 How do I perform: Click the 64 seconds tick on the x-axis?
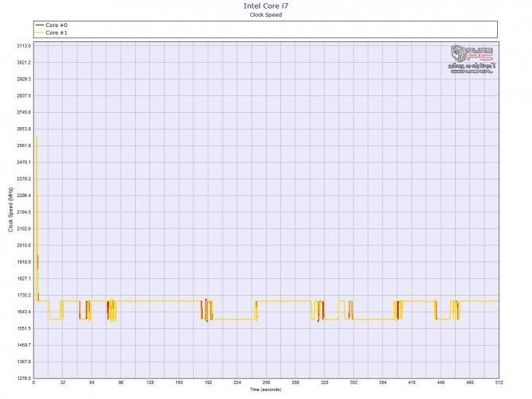click(x=92, y=382)
